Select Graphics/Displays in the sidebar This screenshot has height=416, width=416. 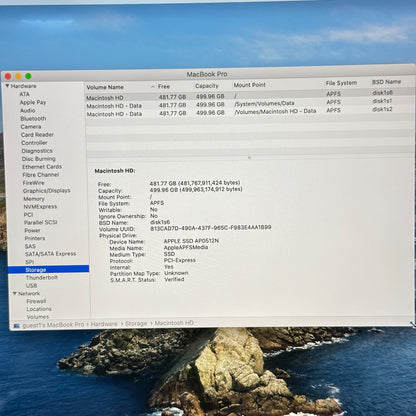[47, 191]
